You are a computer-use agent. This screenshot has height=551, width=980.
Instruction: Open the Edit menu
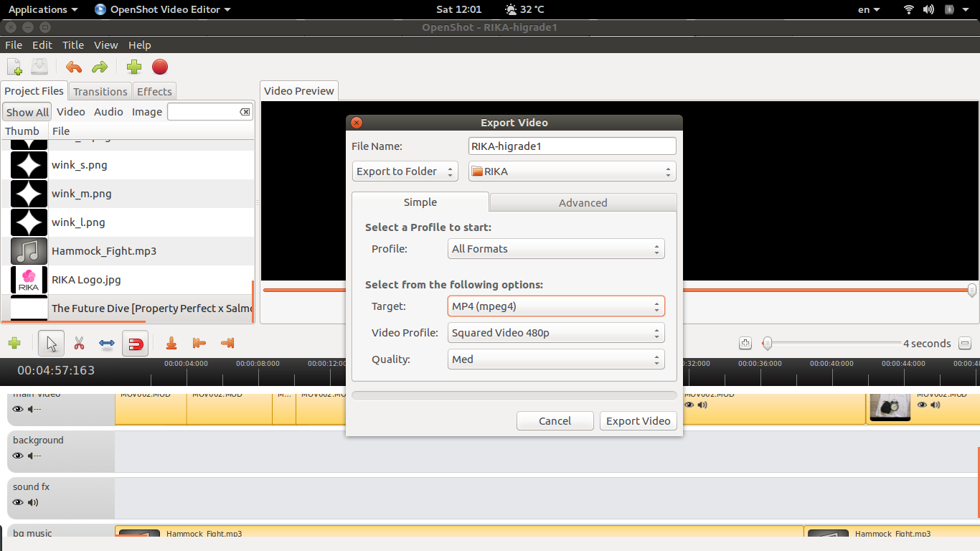pyautogui.click(x=42, y=44)
